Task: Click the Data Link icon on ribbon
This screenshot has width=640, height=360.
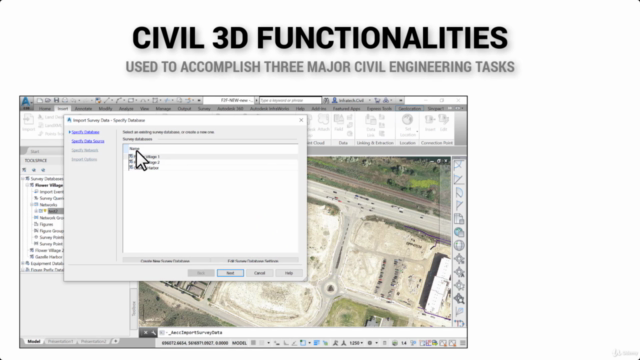Action: click(371, 120)
